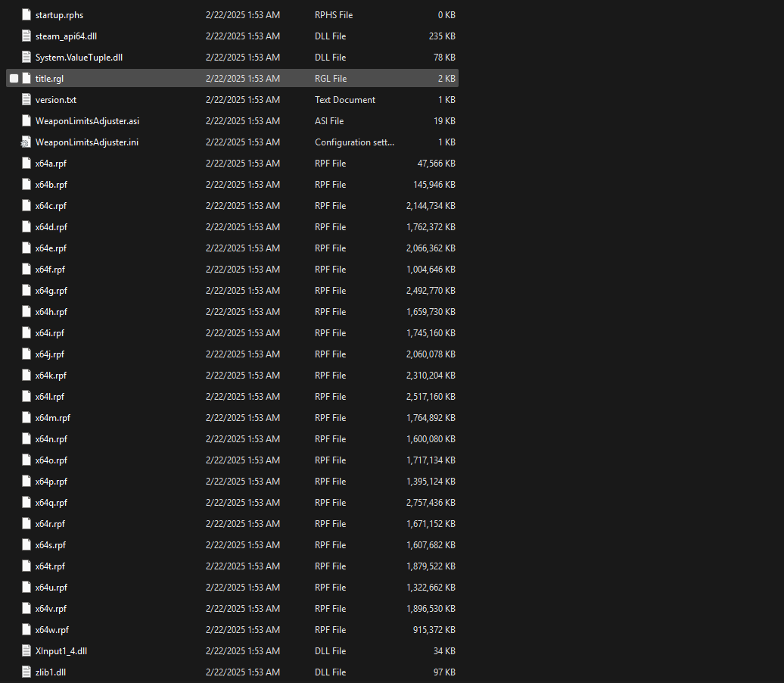The height and width of the screenshot is (683, 784).
Task: Click the x64n.rpf file icon
Action: [26, 439]
